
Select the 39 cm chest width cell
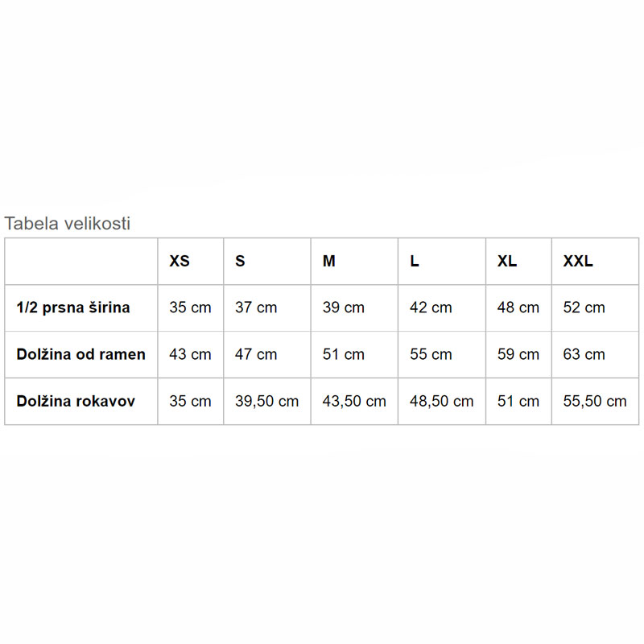(x=344, y=308)
